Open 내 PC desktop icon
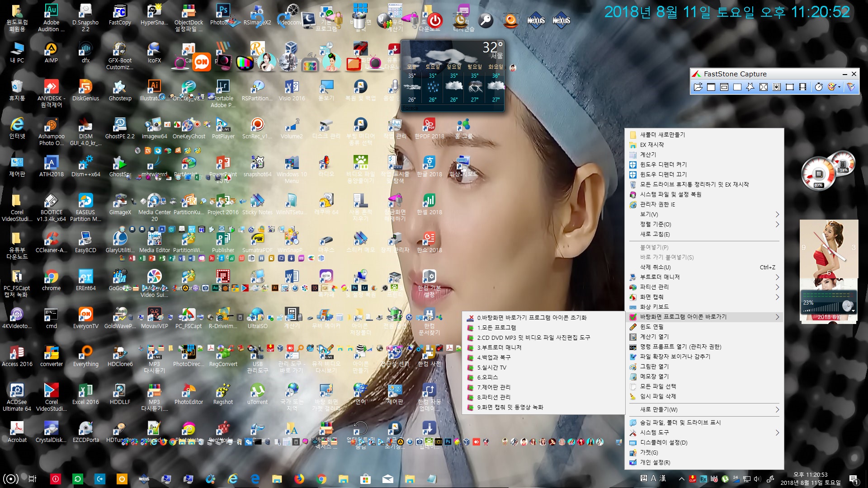 [17, 52]
